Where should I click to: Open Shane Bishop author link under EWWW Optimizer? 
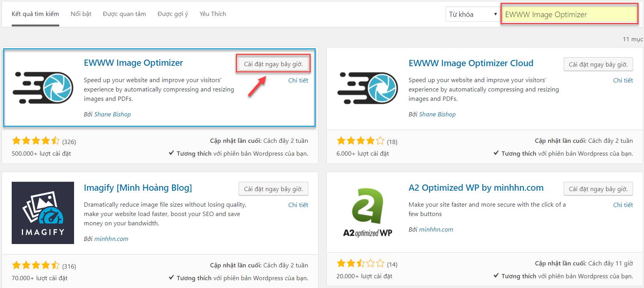[x=113, y=114]
